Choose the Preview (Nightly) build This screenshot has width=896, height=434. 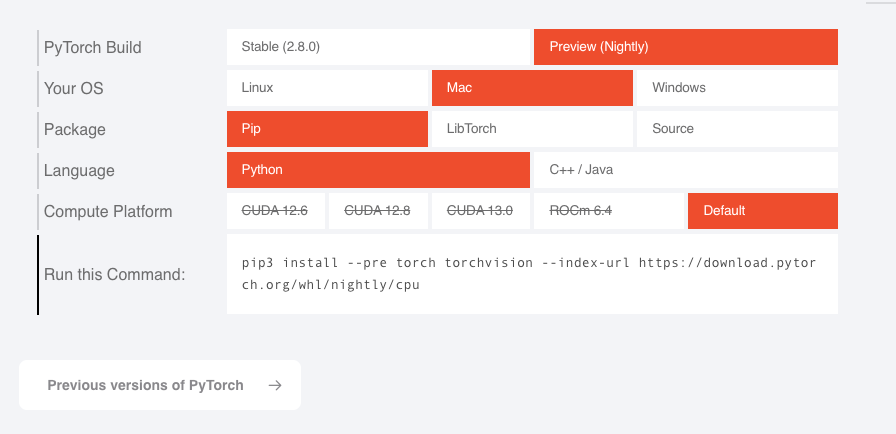click(x=685, y=47)
